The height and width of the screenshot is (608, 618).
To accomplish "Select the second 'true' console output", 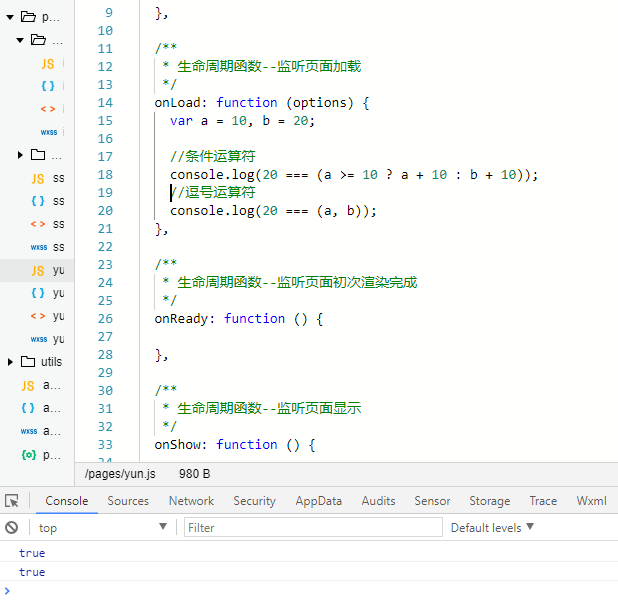I will tap(32, 572).
